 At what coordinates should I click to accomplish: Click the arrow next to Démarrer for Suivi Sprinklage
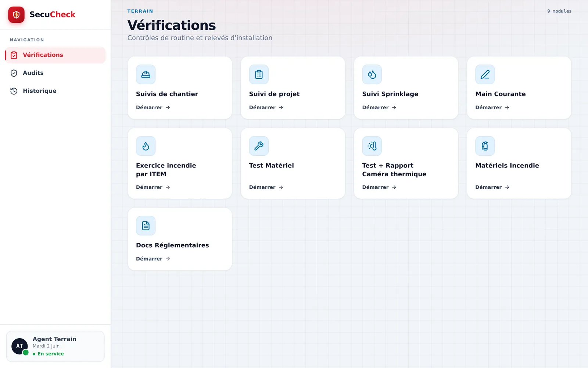click(394, 107)
